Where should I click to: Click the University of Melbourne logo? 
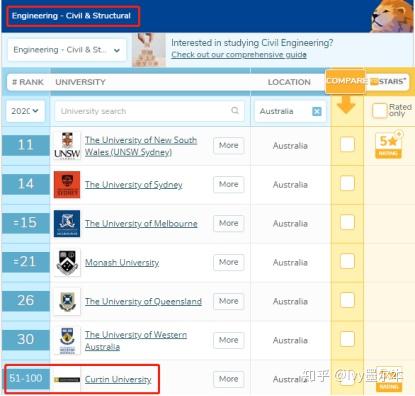[67, 223]
